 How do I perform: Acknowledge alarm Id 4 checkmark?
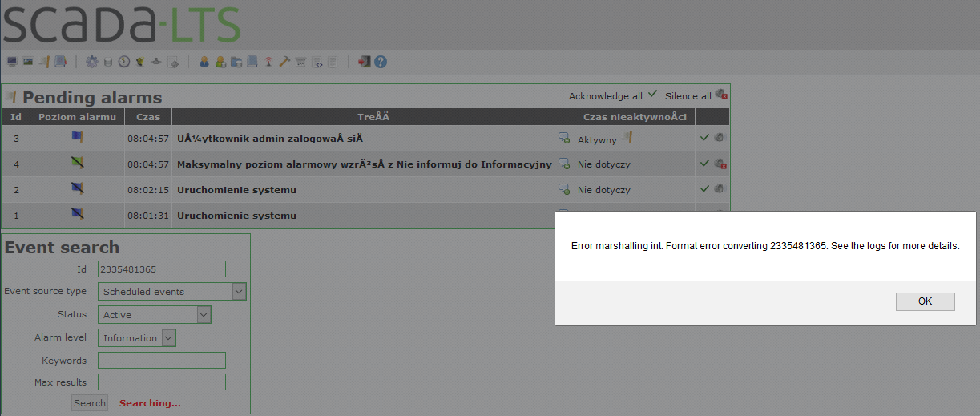tap(704, 164)
